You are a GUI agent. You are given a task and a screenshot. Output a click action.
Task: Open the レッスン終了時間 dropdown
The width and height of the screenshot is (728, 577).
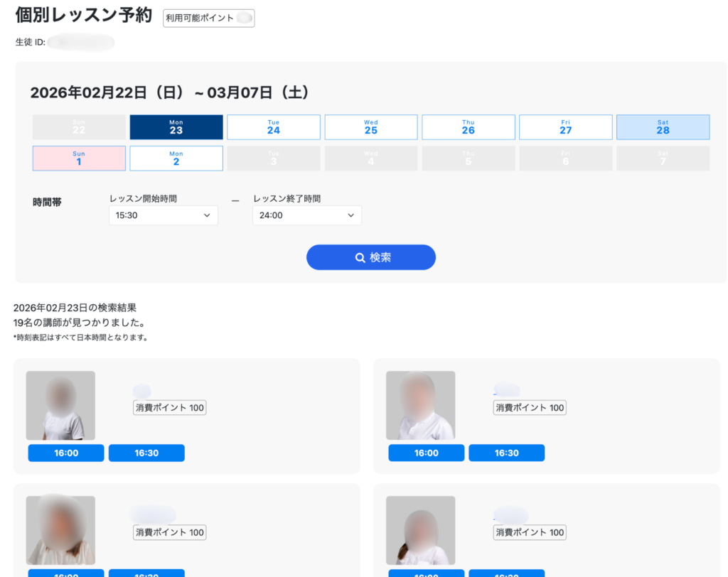(306, 215)
